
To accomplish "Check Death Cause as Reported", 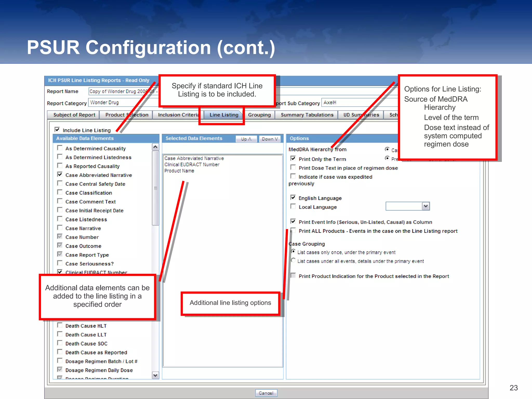I will tap(60, 351).
